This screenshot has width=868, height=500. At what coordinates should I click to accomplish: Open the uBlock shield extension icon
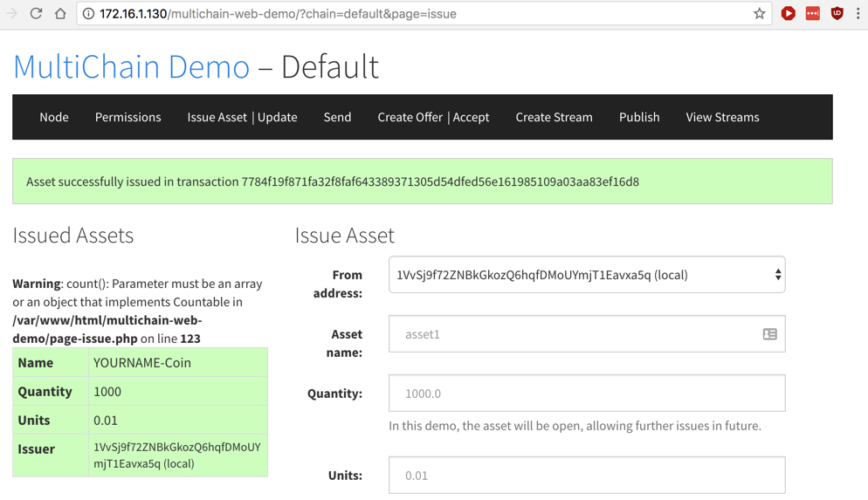[x=837, y=14]
